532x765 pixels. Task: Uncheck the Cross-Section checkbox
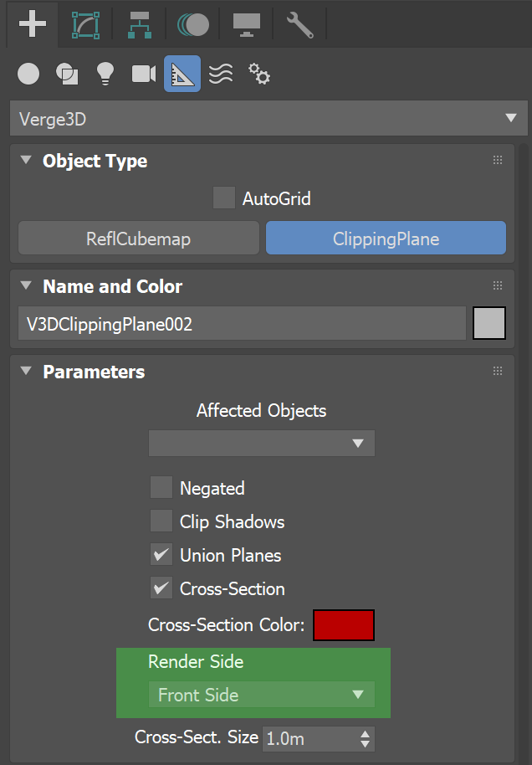point(161,588)
